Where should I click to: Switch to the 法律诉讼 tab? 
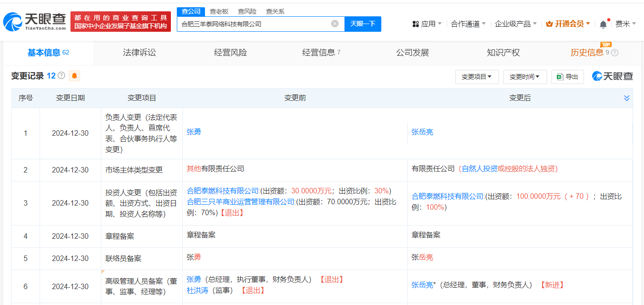click(139, 53)
